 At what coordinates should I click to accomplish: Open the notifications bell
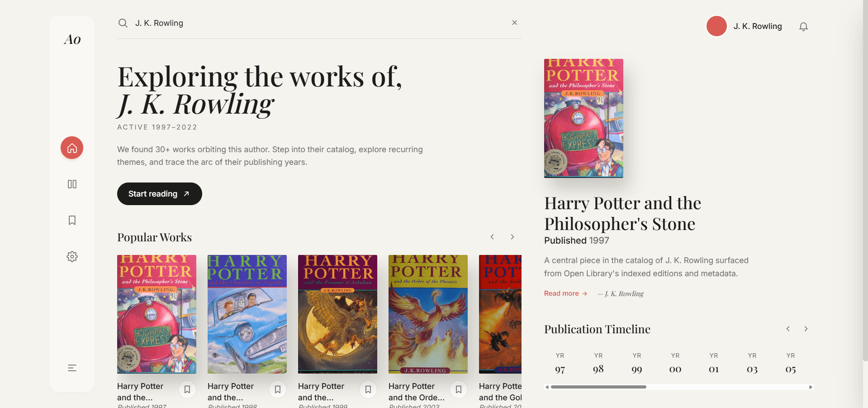tap(803, 26)
